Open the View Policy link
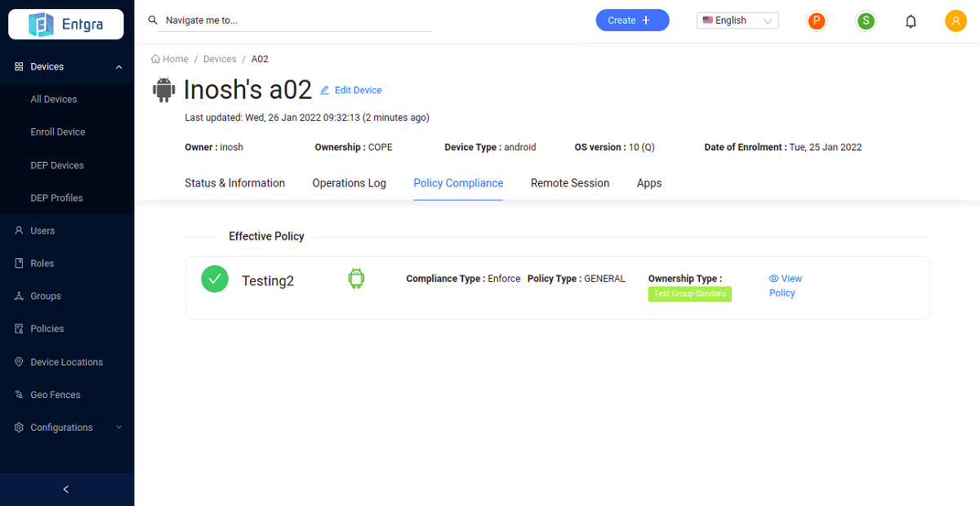Screen dimensions: 980x506 click(785, 285)
